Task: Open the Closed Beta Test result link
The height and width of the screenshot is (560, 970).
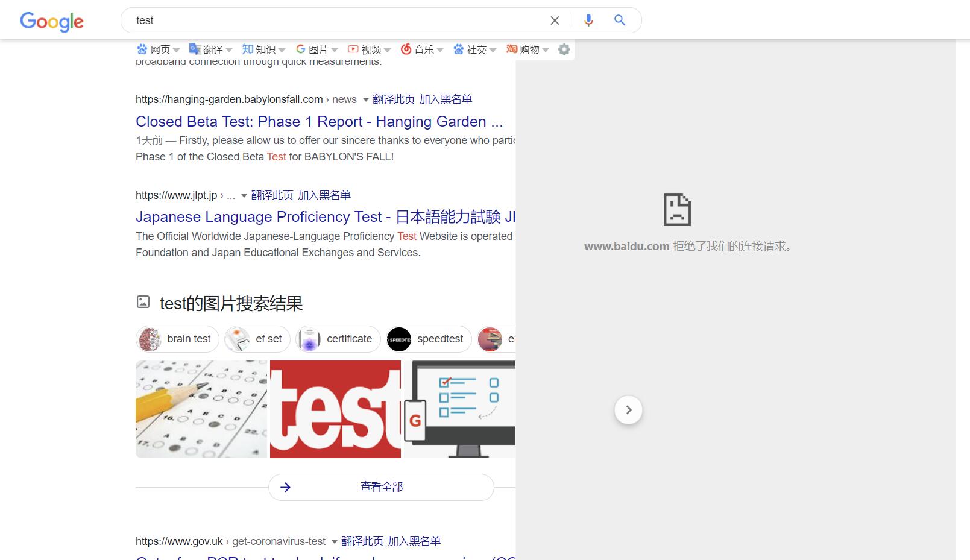Action: point(319,122)
